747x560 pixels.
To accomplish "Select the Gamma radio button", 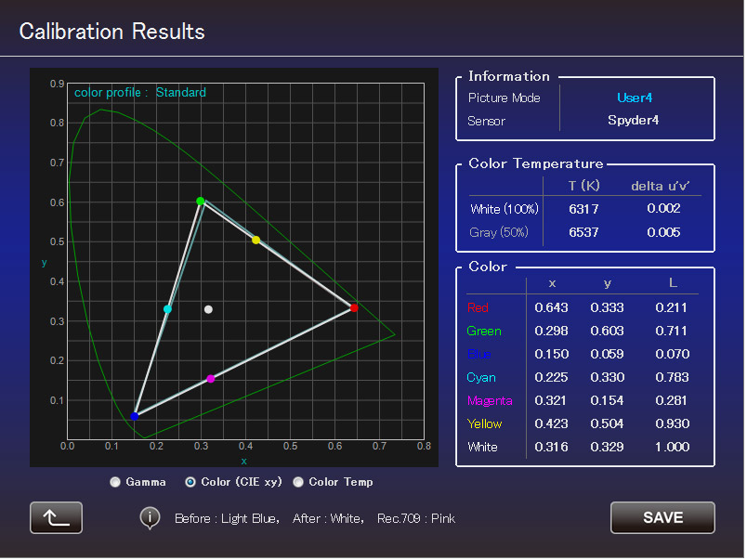I will coord(115,482).
